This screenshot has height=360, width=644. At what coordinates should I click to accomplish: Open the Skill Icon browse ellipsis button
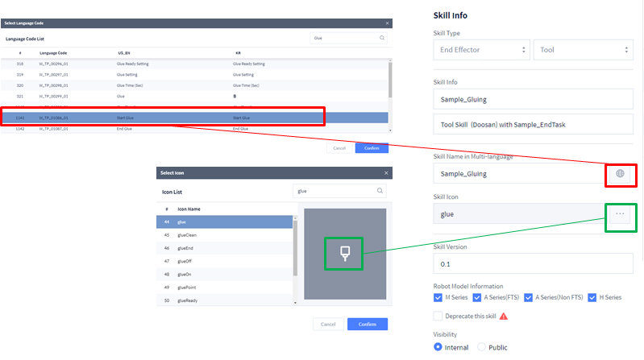click(x=619, y=214)
